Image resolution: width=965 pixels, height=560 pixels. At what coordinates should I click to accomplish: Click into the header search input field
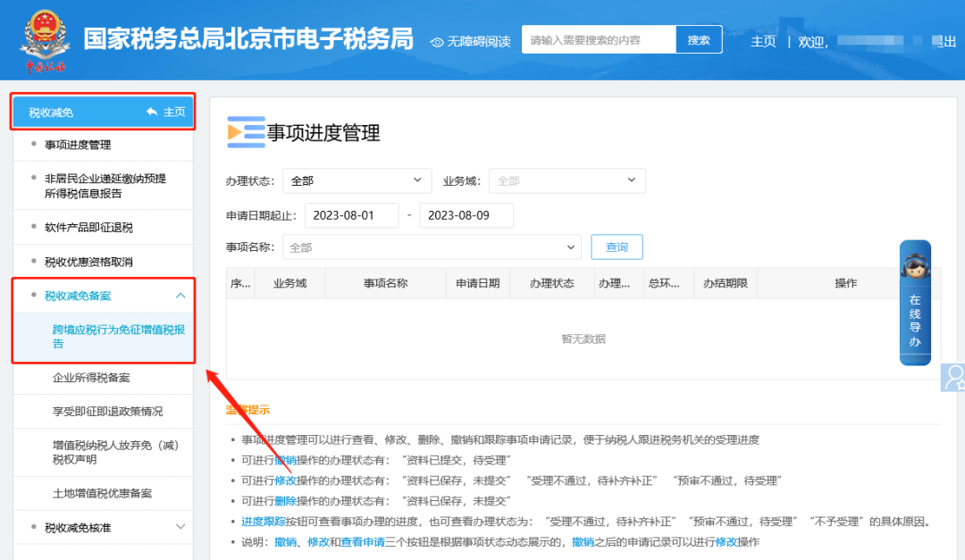click(x=598, y=40)
